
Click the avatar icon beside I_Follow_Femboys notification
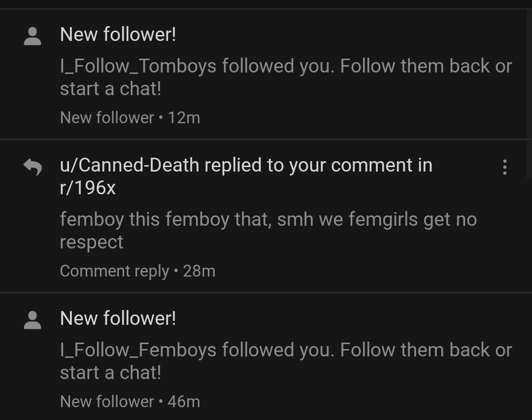(33, 320)
